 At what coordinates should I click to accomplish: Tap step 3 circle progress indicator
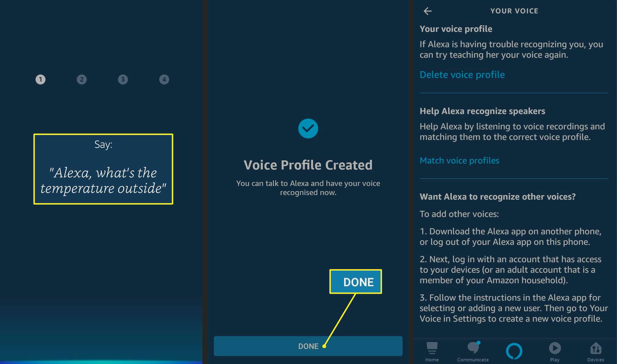point(123,79)
